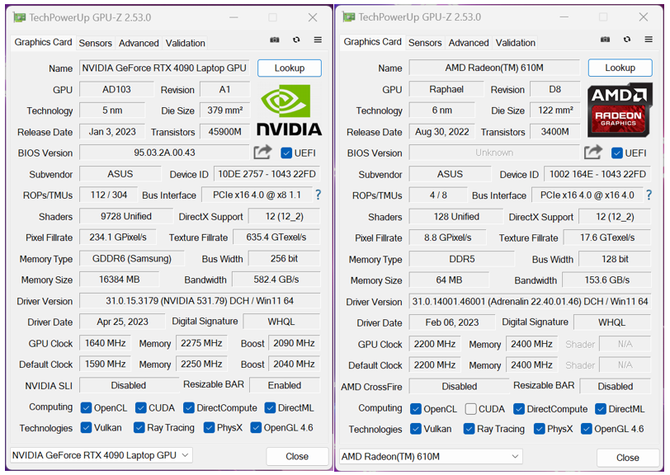
Task: Click the NVIDIA GeForce RTX 4090 Laptop GPU name field
Action: [164, 68]
